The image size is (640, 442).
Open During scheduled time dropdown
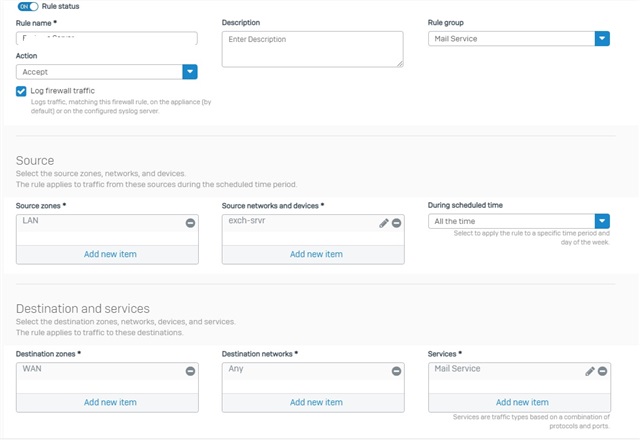tap(602, 221)
